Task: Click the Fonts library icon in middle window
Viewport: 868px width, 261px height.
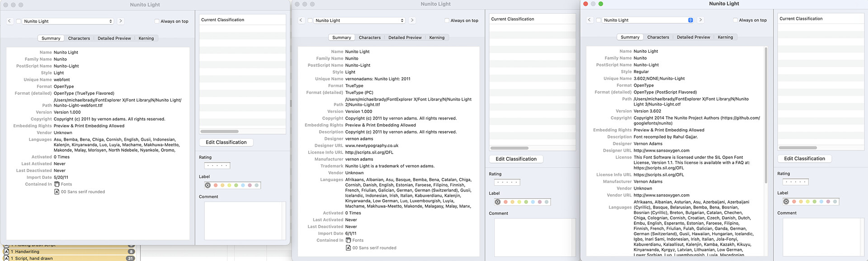Action: 349,240
